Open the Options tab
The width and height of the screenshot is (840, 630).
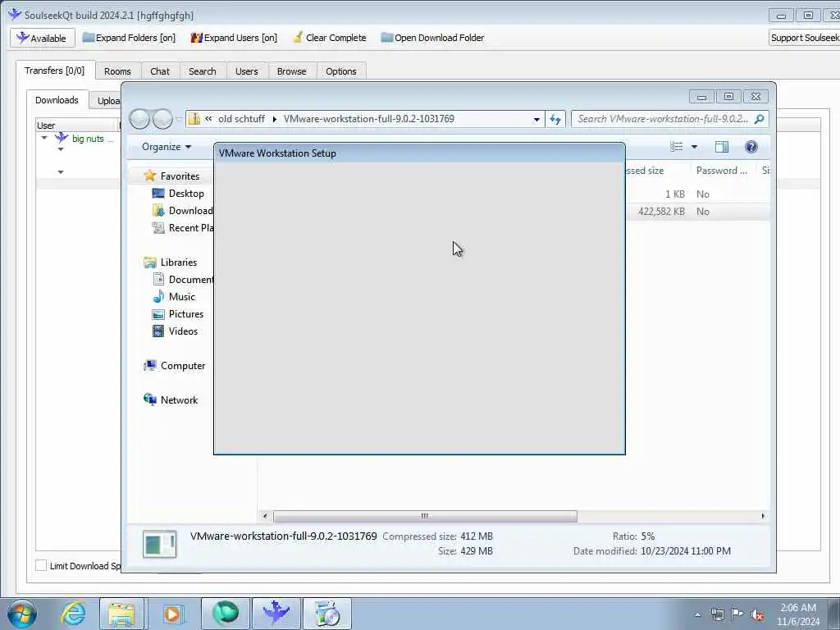340,71
